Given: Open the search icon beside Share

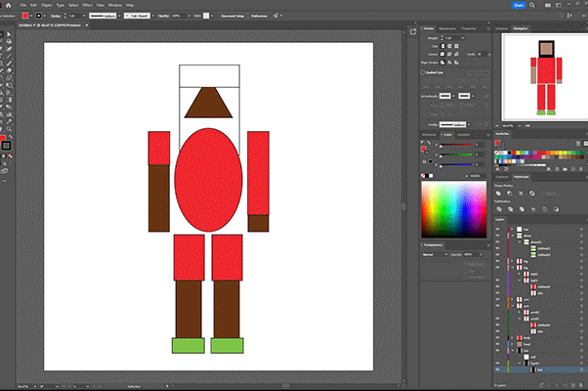Looking at the screenshot, I should pyautogui.click(x=531, y=5).
